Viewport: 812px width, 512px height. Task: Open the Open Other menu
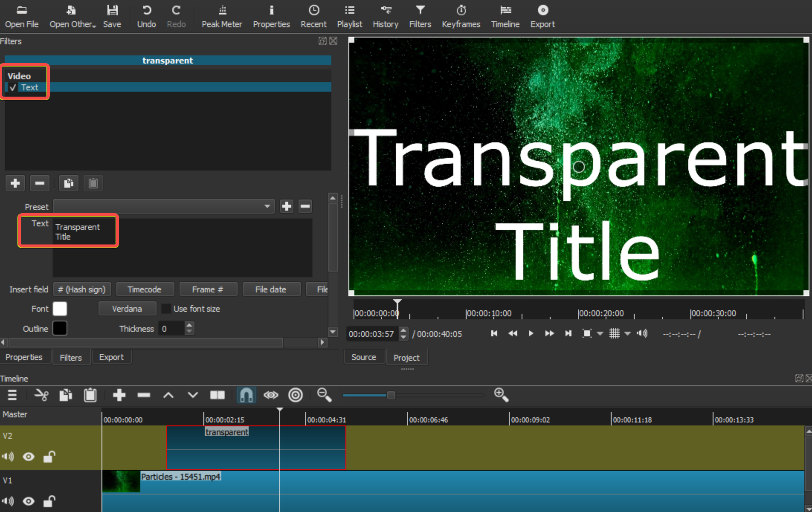point(72,17)
